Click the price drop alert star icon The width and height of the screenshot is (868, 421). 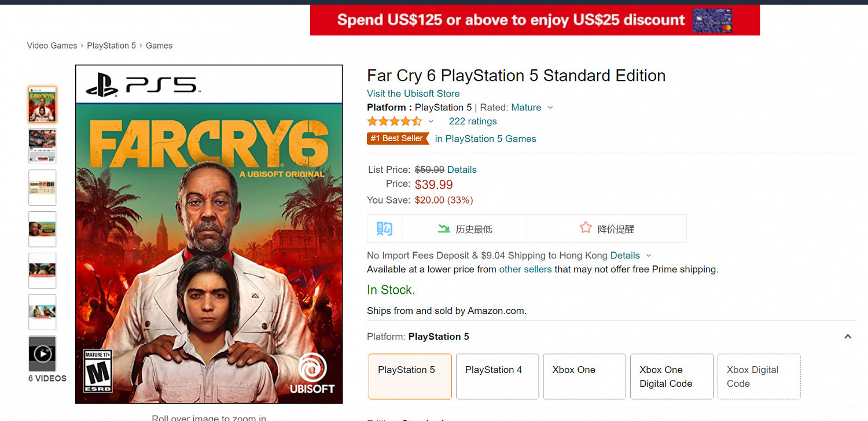586,228
